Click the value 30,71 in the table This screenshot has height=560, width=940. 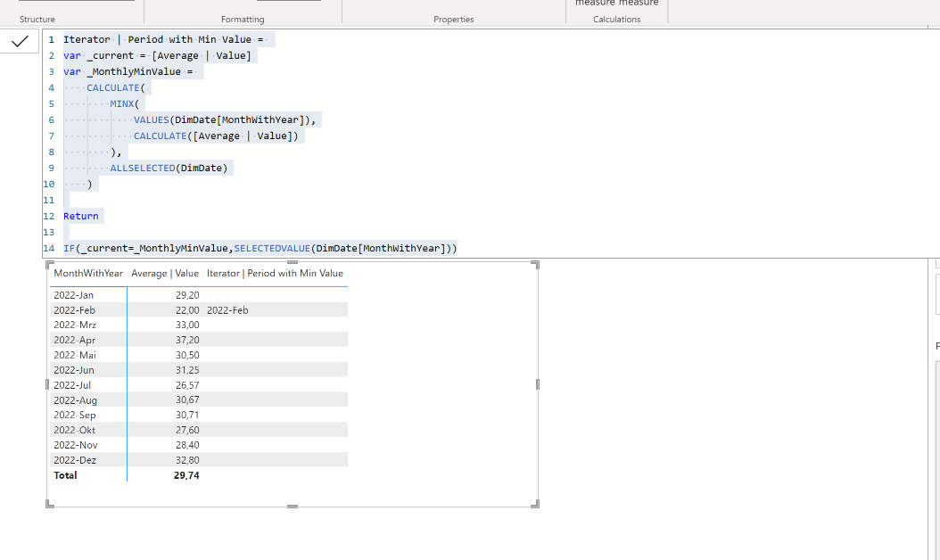click(187, 415)
